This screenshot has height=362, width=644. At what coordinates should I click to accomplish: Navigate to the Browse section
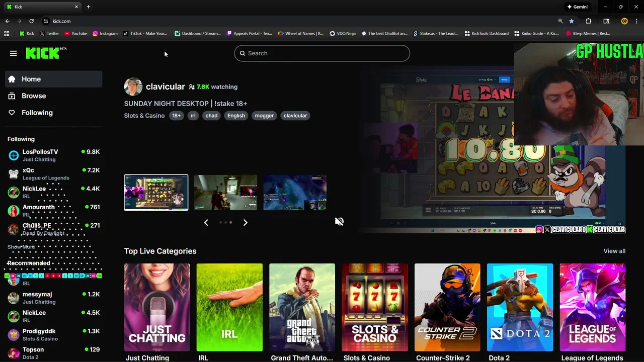[x=54, y=96]
